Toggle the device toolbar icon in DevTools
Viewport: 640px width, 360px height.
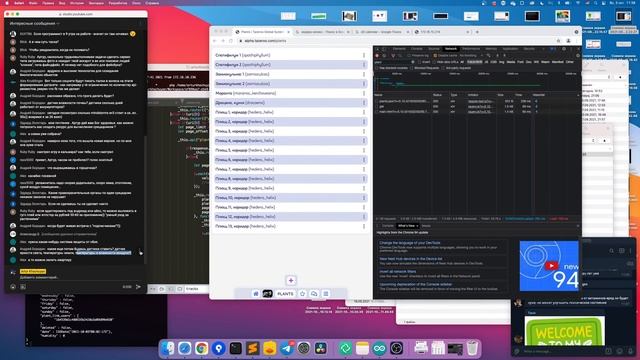(x=384, y=49)
